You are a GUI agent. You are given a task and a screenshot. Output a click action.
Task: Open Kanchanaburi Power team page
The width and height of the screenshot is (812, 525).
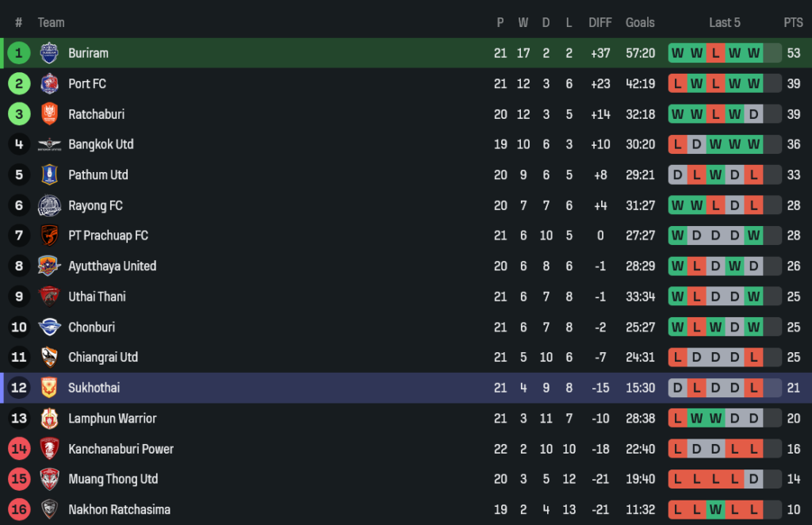click(121, 449)
